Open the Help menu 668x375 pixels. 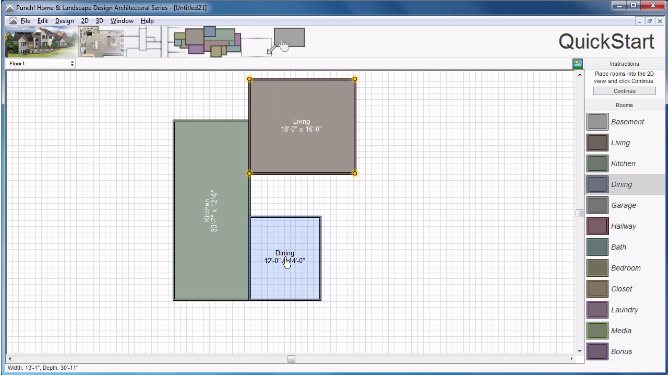[147, 20]
